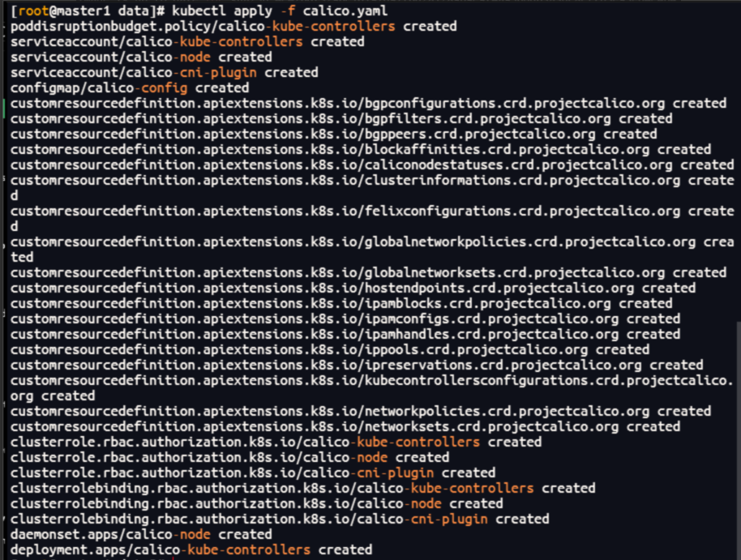The width and height of the screenshot is (741, 560).
Task: Click the 'kubectl apply -f calico.yaml' command text
Action: coord(279,11)
